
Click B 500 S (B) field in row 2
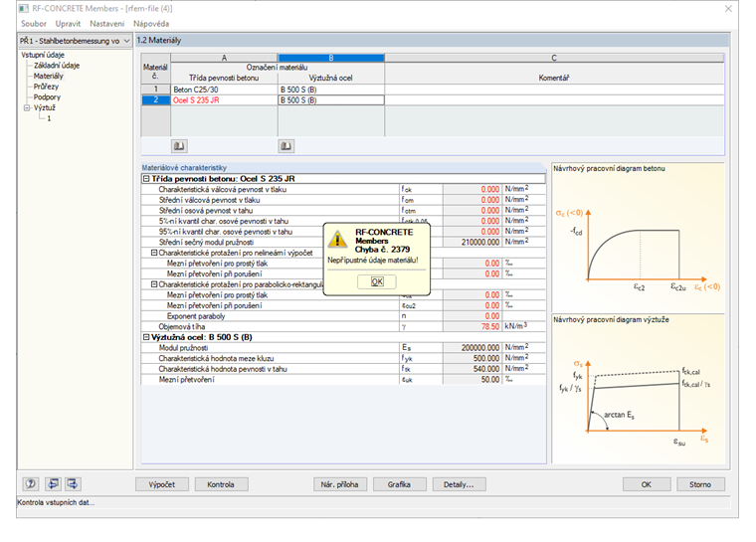pos(331,100)
